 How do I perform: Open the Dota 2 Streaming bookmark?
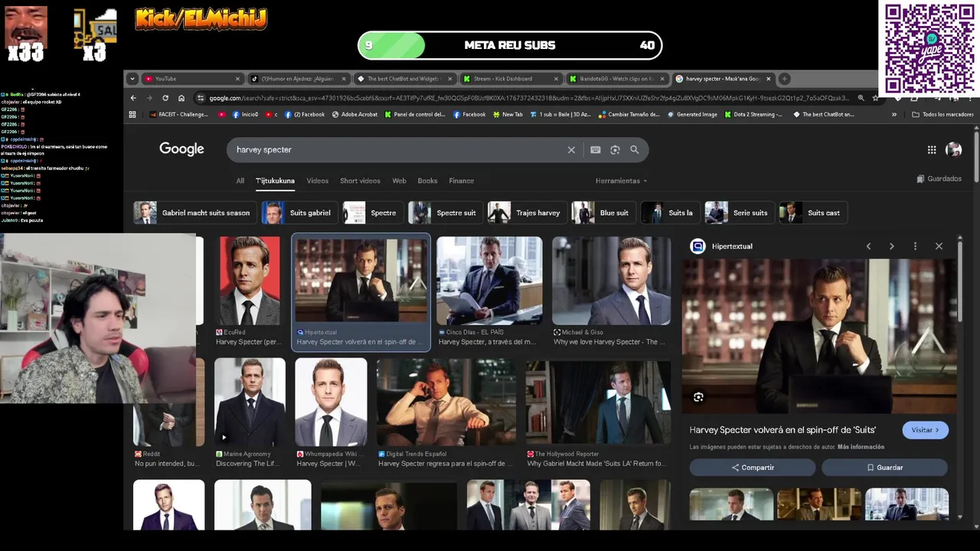(752, 114)
